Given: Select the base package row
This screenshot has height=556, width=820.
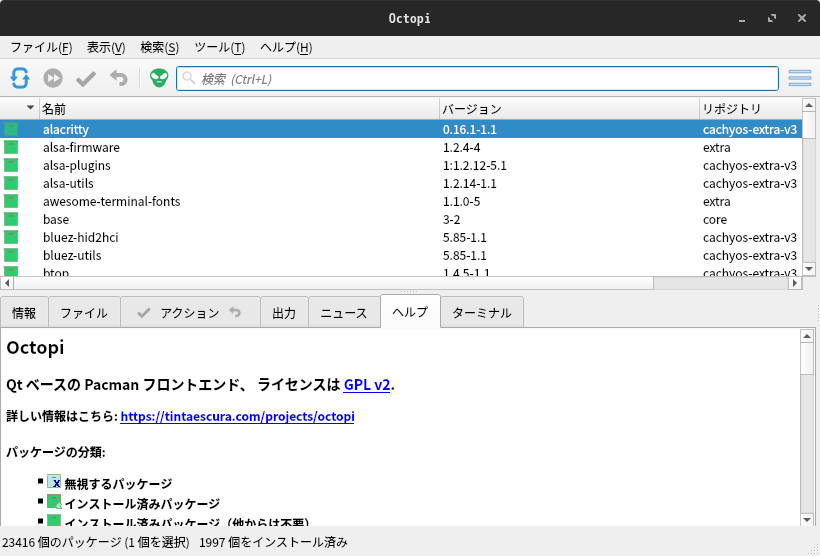Looking at the screenshot, I should (401, 219).
